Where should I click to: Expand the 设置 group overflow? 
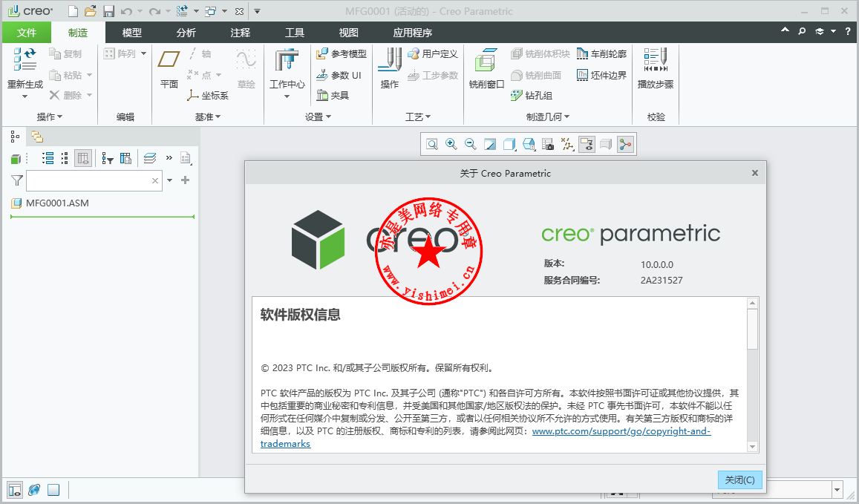click(319, 117)
